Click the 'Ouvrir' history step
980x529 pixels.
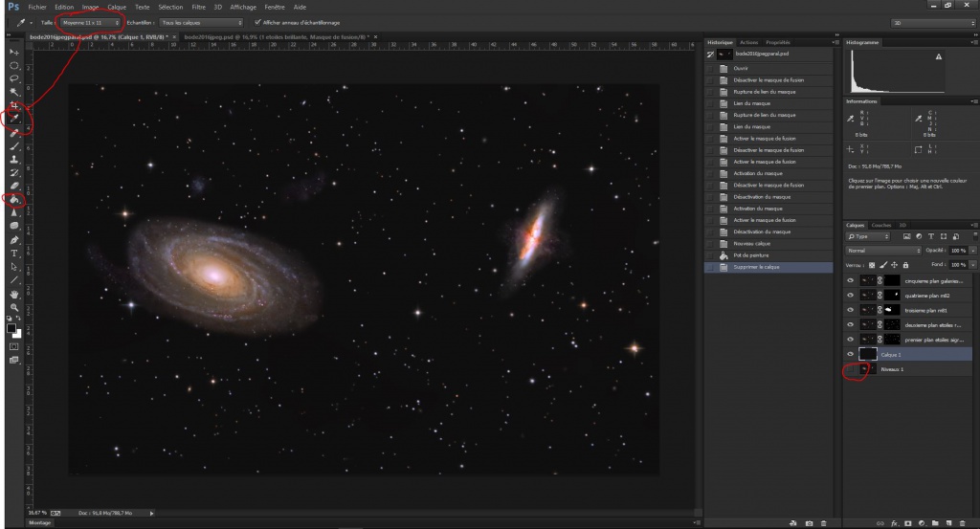point(741,68)
